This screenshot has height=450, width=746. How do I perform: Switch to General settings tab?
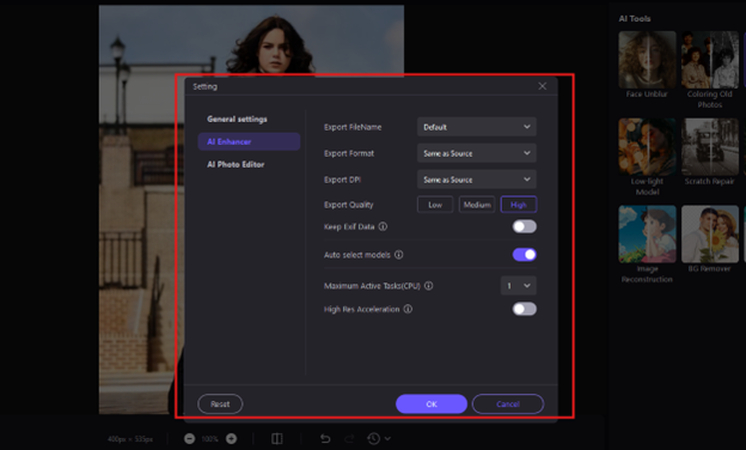point(237,119)
